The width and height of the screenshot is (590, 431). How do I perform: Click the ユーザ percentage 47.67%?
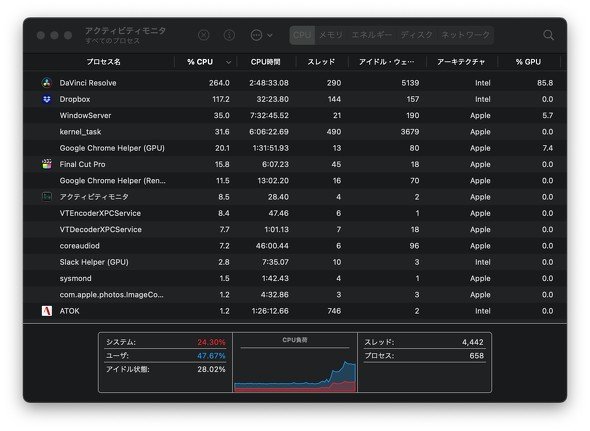tap(211, 356)
